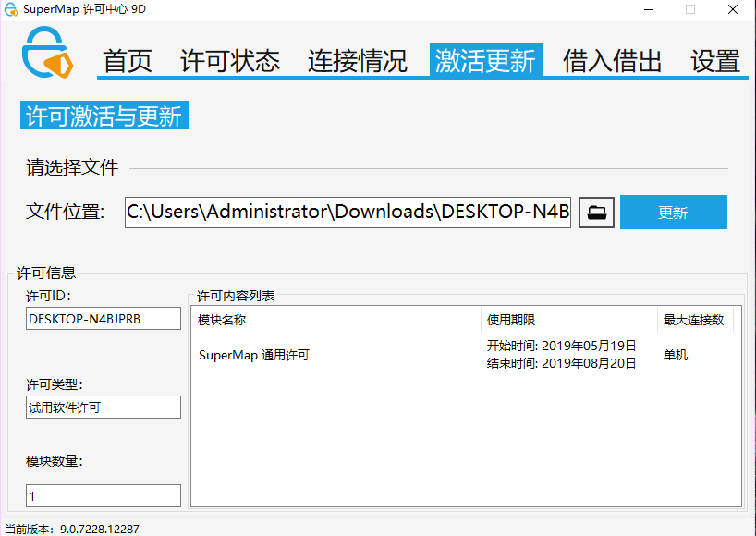Click the 许可ID field DESKTOP-N4BJPRB
Viewport: 756px width, 536px height.
pyautogui.click(x=104, y=319)
